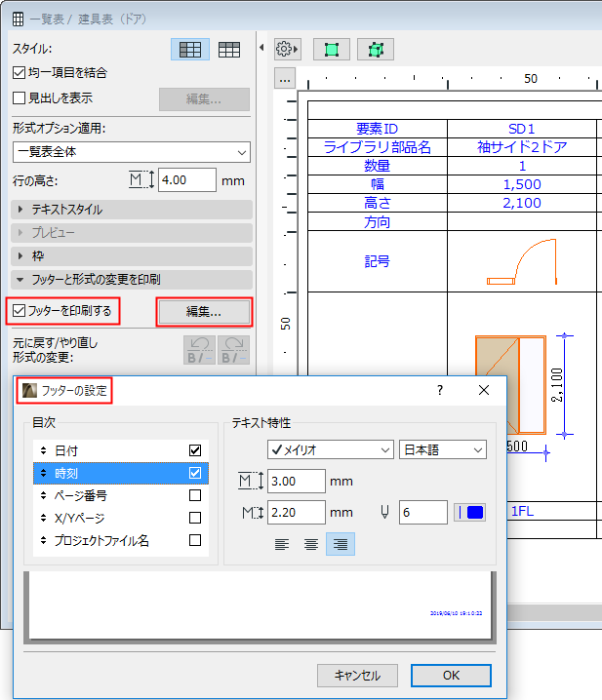Screen dimensions: 602x700
Task: Click the row height icon next to 4.00
Action: [141, 180]
